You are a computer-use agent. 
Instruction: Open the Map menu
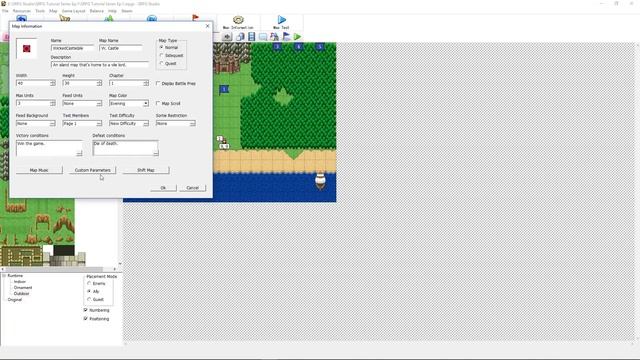[53, 11]
